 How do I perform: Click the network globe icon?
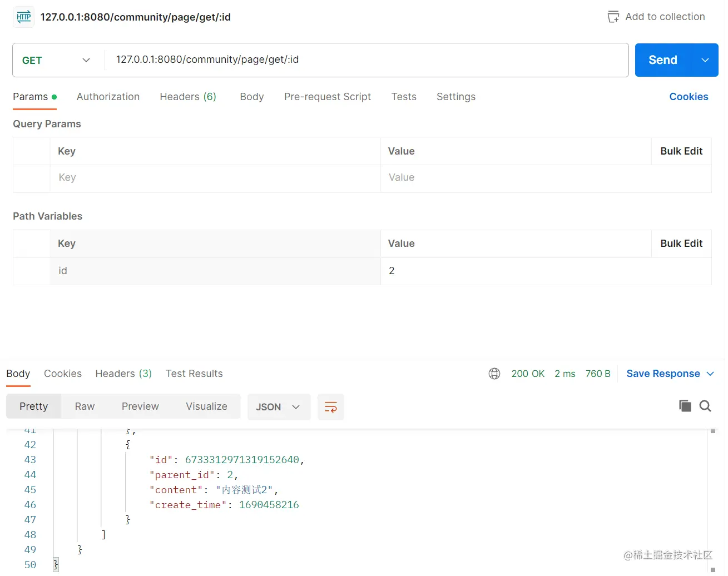tap(494, 374)
